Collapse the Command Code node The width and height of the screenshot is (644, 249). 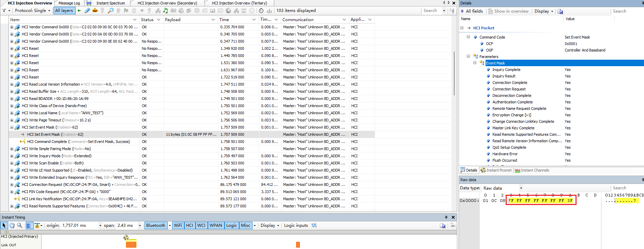point(468,37)
